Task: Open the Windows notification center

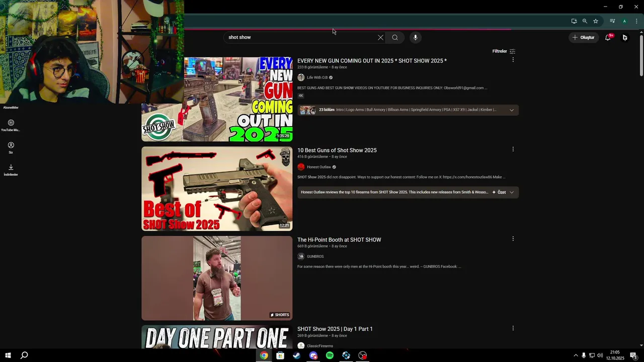Action: tap(633, 355)
